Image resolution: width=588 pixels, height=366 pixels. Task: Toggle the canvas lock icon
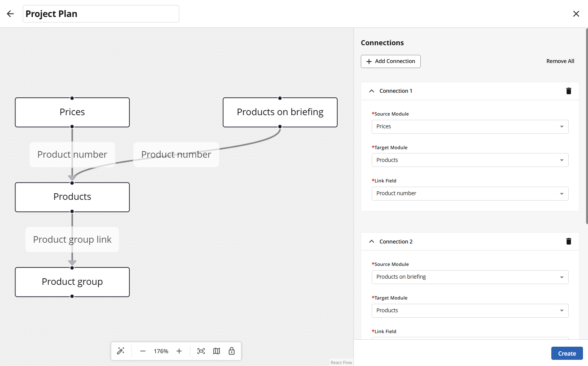tap(232, 351)
